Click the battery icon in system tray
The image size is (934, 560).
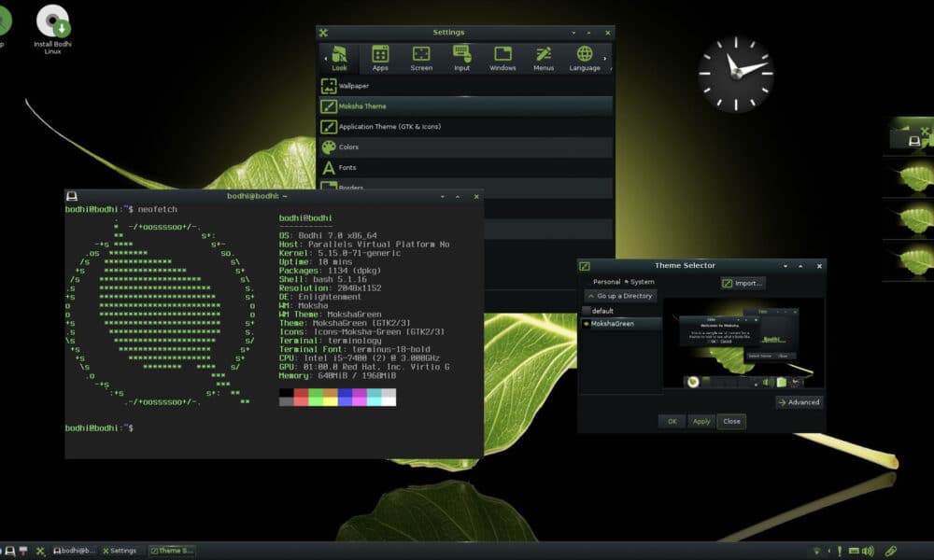click(854, 551)
